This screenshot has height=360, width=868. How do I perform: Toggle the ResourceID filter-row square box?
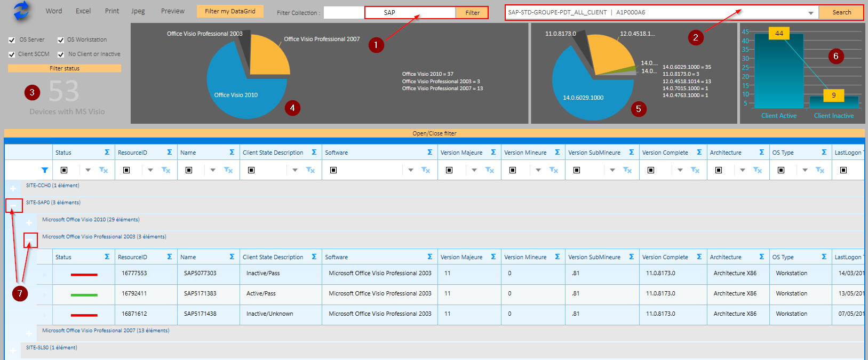[126, 170]
